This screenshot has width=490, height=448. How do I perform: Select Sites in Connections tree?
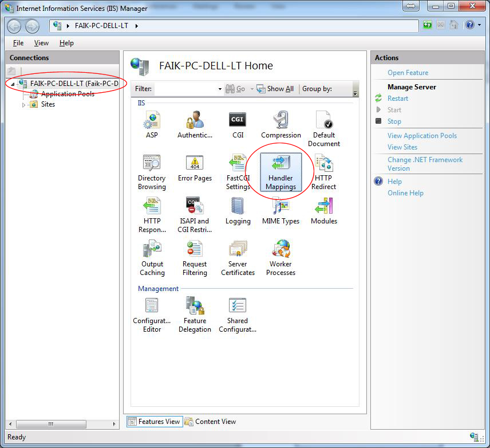coord(48,104)
